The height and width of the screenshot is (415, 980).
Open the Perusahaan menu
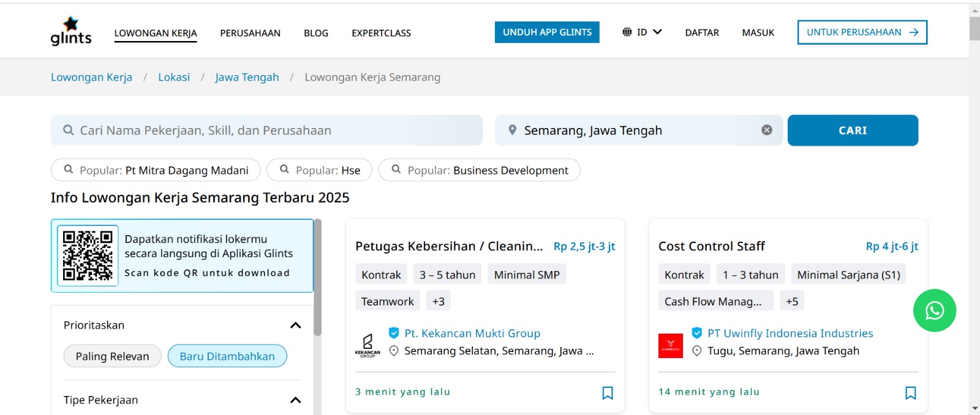251,33
